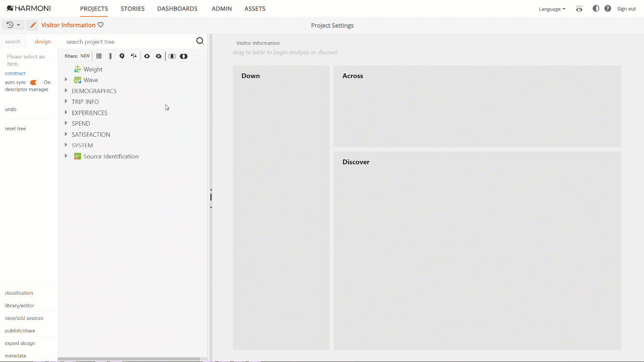Toggle the ruler filter icon

tap(110, 56)
